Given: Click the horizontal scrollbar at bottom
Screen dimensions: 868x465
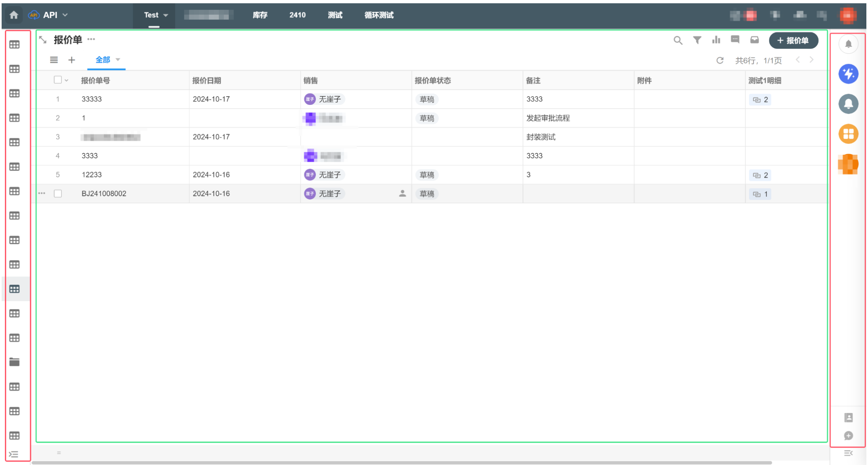Looking at the screenshot, I should (401, 463).
